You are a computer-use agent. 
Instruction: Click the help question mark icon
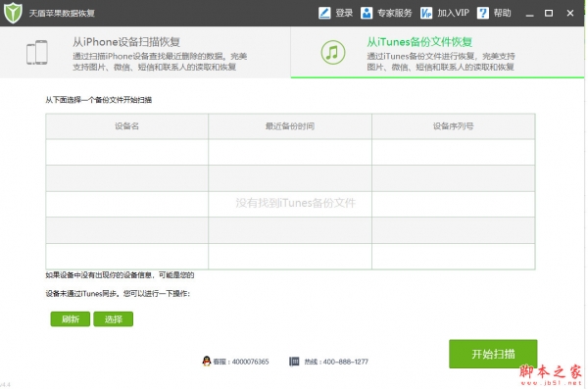pyautogui.click(x=482, y=13)
